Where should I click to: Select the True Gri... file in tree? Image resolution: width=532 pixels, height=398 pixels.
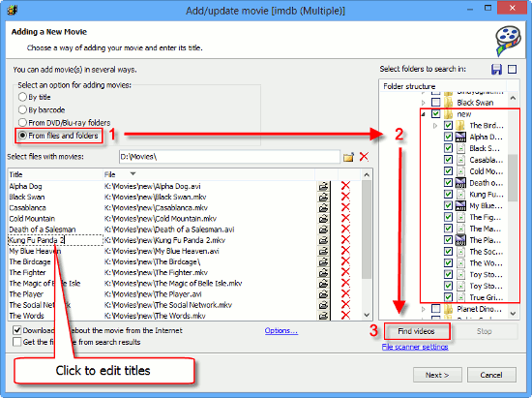coord(486,297)
